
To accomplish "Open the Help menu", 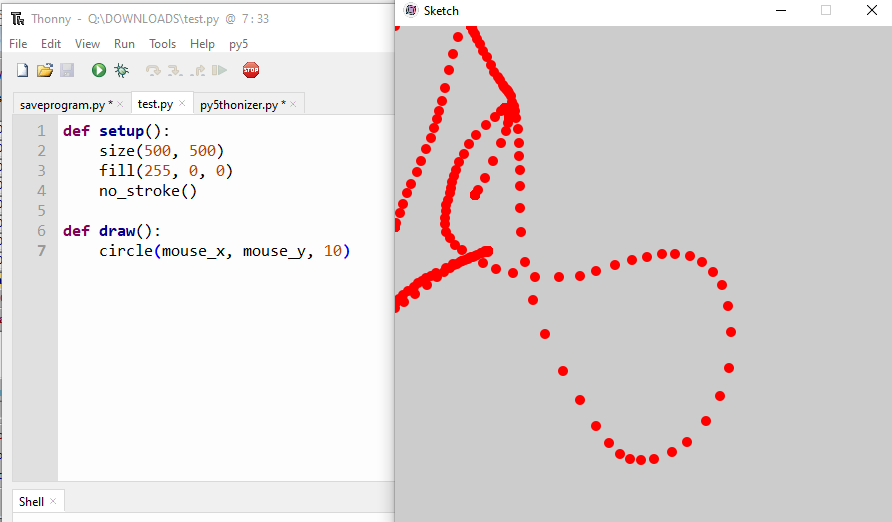I will point(202,44).
